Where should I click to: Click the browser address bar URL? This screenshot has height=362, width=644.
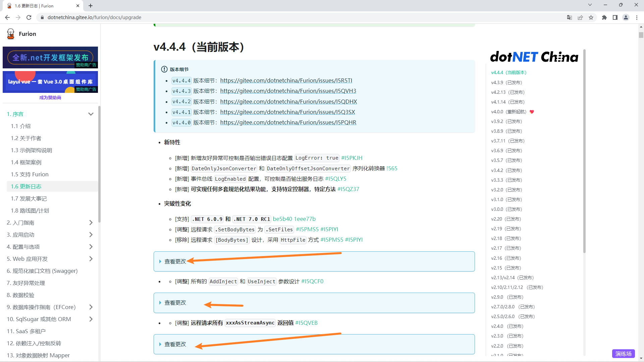point(94,17)
